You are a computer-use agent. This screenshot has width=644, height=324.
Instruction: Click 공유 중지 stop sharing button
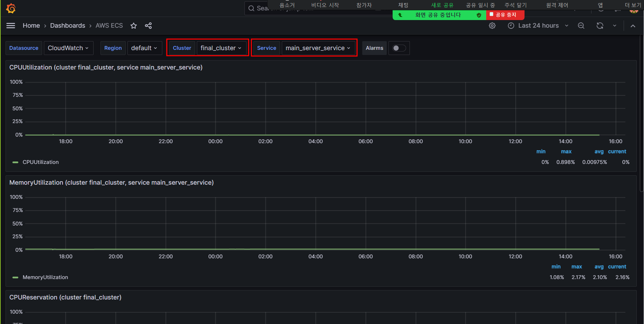point(505,15)
